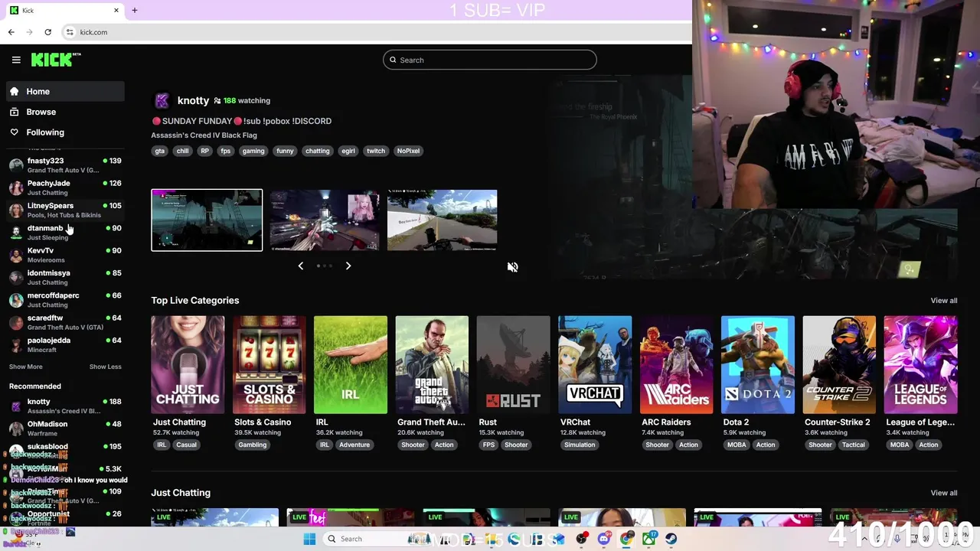This screenshot has height=551, width=980.
Task: Select Home in sidebar navigation
Action: point(65,91)
